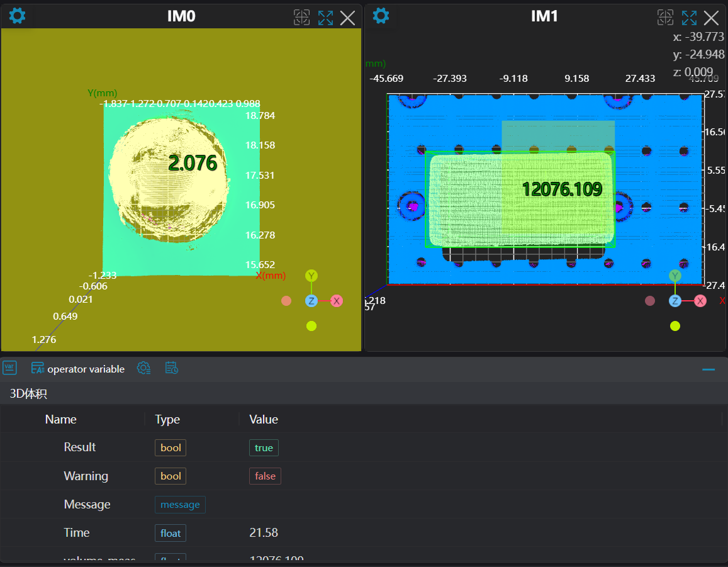Click the message type tag

pos(180,505)
